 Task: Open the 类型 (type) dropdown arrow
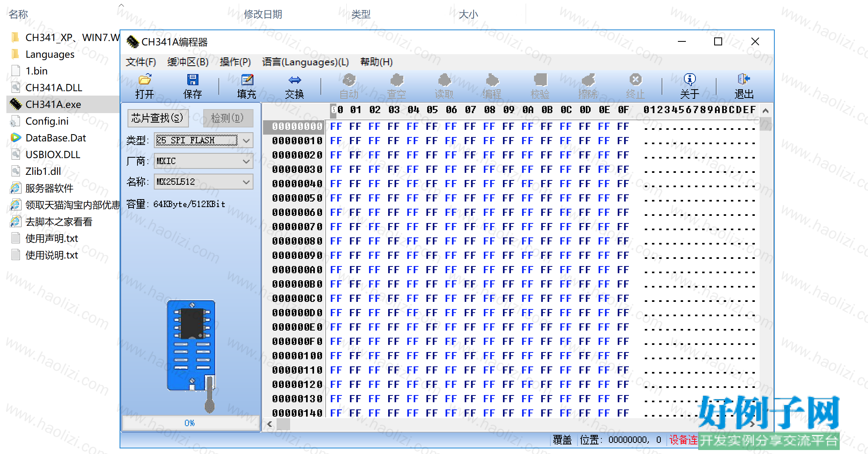pos(246,140)
